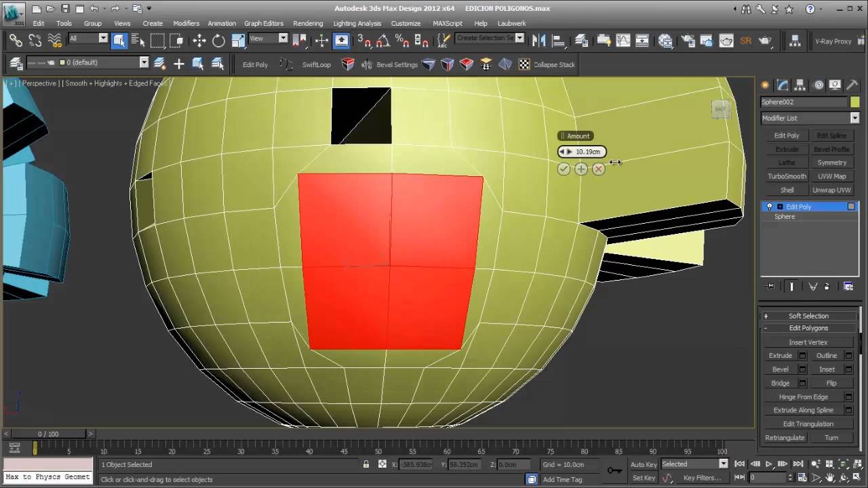Select the Move transform tool
The width and height of the screenshot is (868, 488).
click(x=199, y=41)
